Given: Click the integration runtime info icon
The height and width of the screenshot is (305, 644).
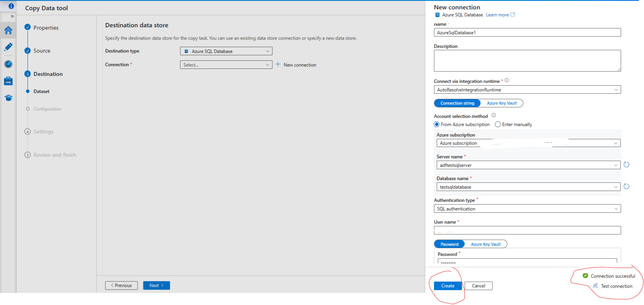Looking at the screenshot, I should tap(506, 81).
